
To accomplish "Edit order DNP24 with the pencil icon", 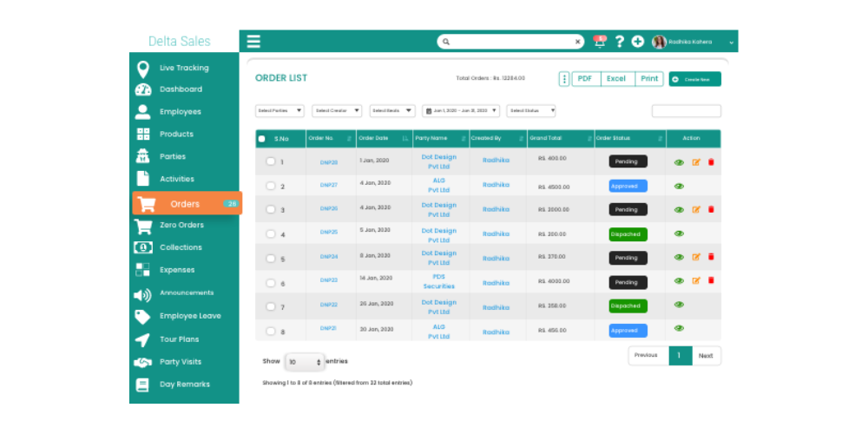I will [696, 257].
